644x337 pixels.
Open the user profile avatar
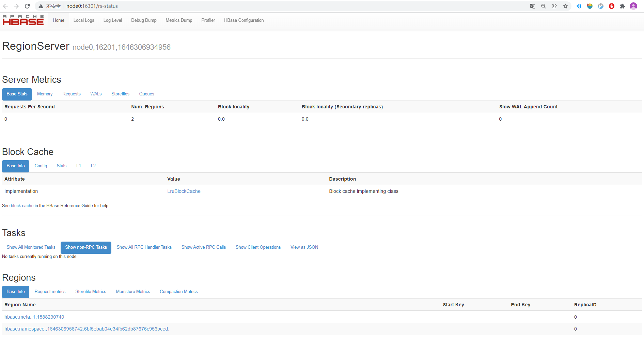click(633, 6)
